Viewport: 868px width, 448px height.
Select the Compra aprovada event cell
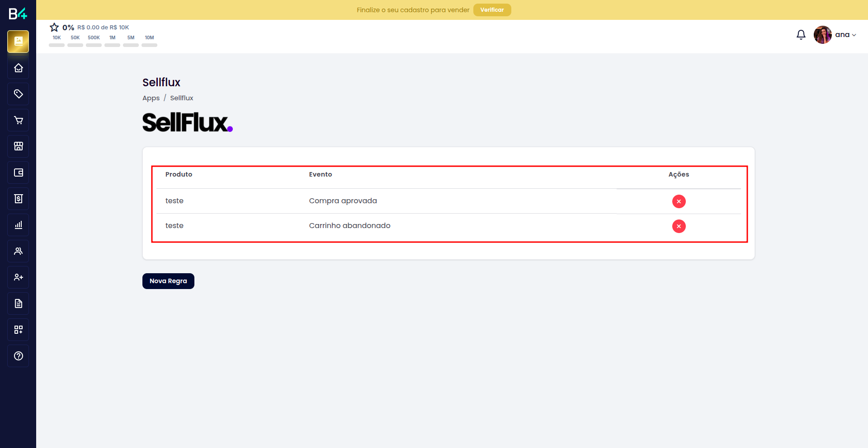[343, 201]
